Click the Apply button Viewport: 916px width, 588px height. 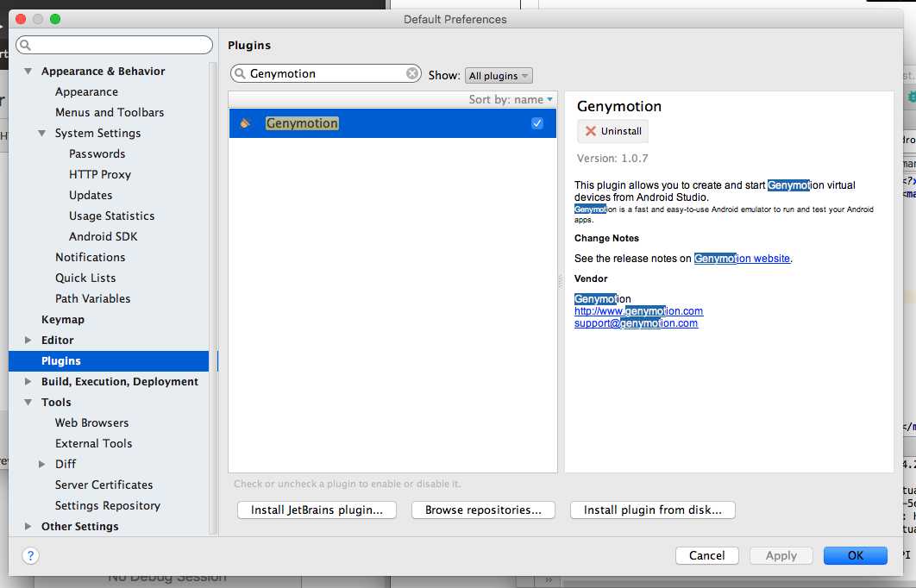tap(781, 555)
